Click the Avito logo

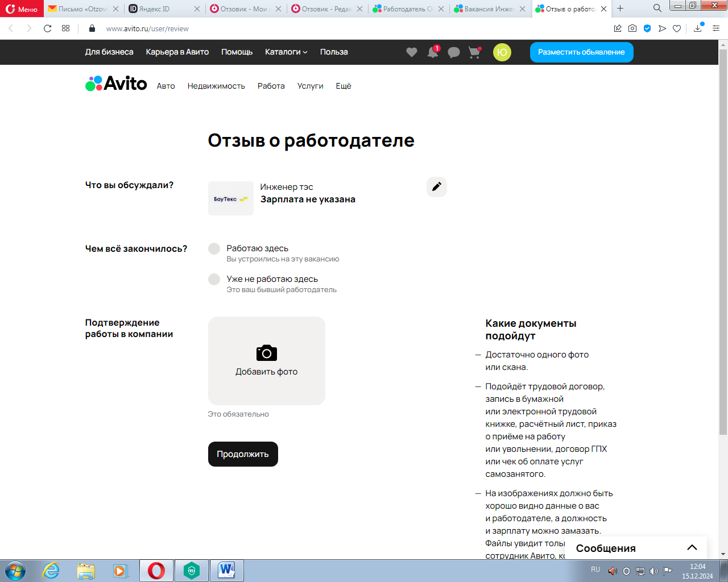pos(117,84)
